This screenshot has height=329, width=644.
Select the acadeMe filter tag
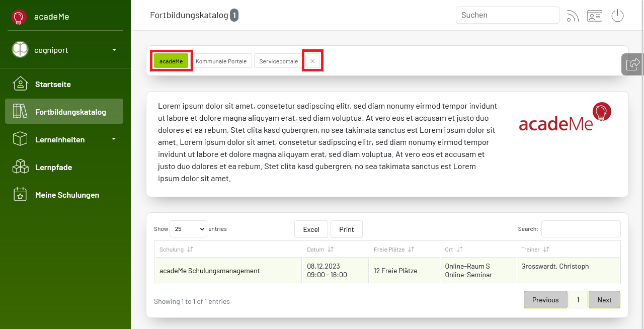tap(171, 61)
